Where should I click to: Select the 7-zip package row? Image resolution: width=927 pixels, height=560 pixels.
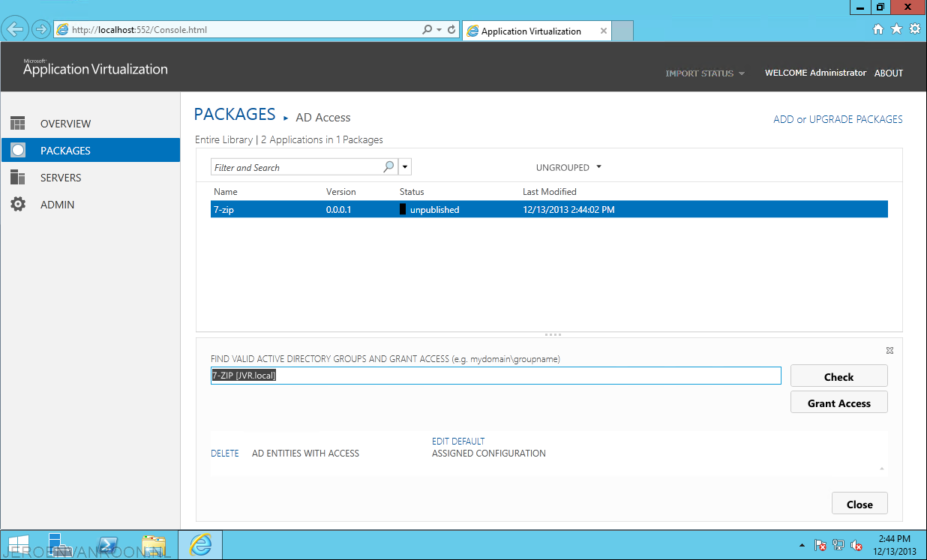(549, 210)
